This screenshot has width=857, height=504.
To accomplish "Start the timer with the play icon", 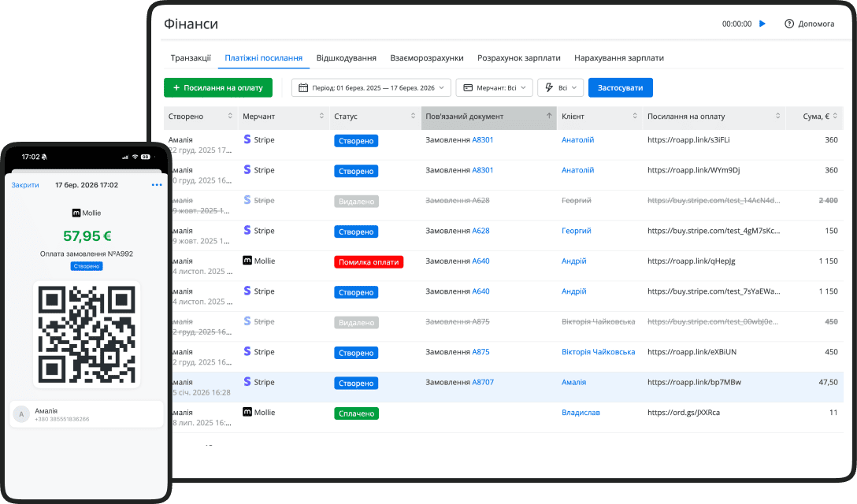I will [762, 24].
